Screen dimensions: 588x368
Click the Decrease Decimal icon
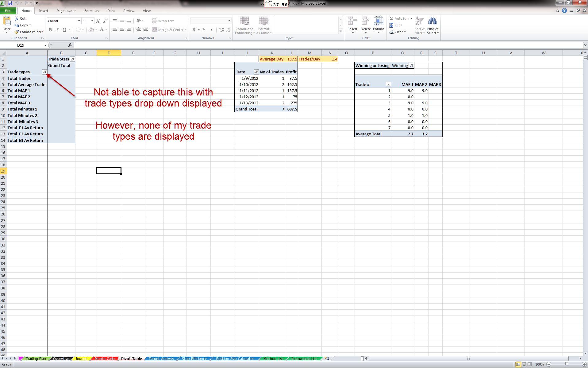tap(228, 30)
